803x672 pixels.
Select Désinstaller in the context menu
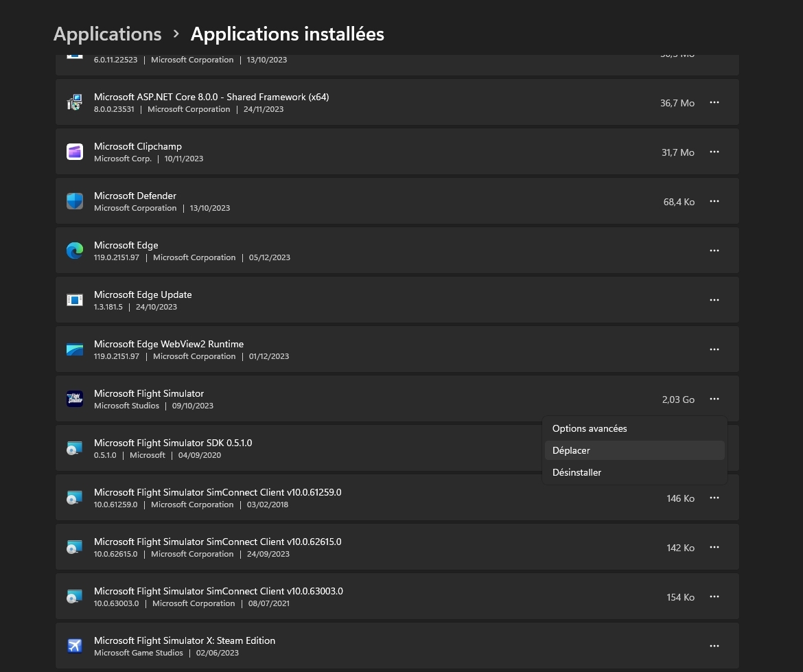577,472
